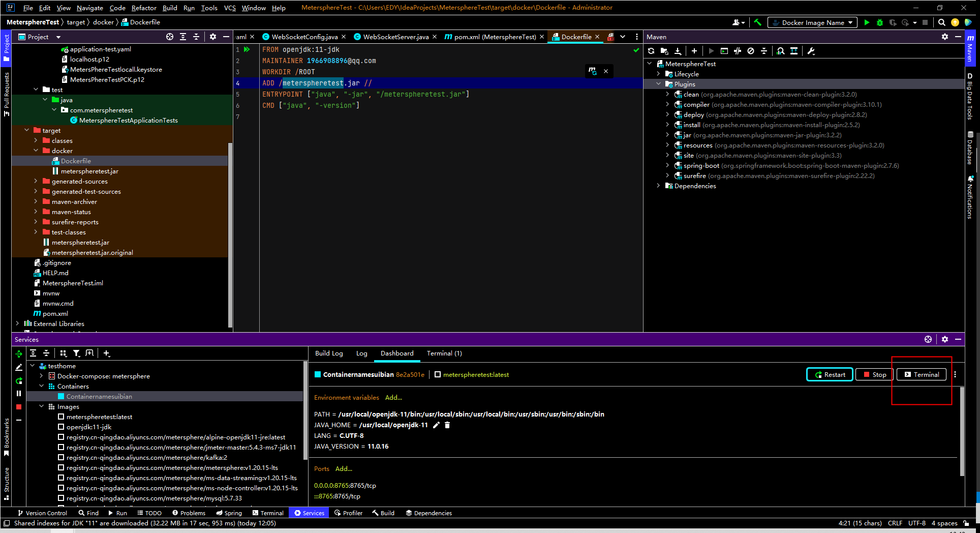Click Services open in new tab icon
The image size is (980, 533).
tap(89, 353)
